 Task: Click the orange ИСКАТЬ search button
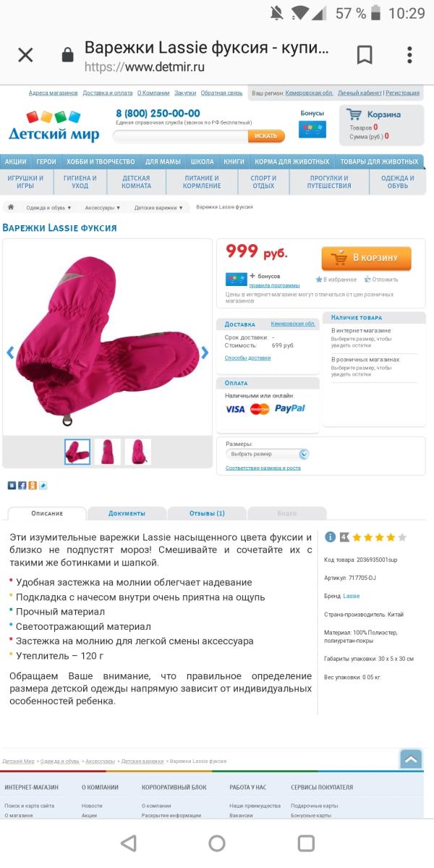(x=266, y=135)
